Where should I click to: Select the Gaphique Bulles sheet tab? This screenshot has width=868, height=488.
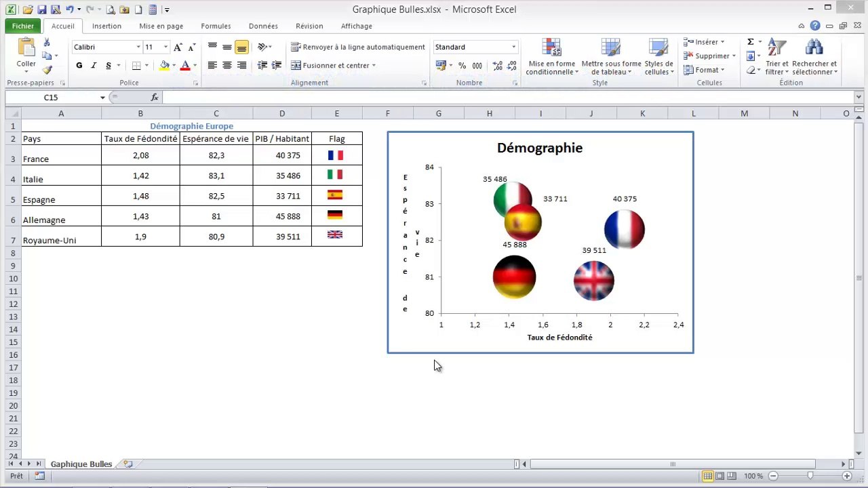pos(81,464)
